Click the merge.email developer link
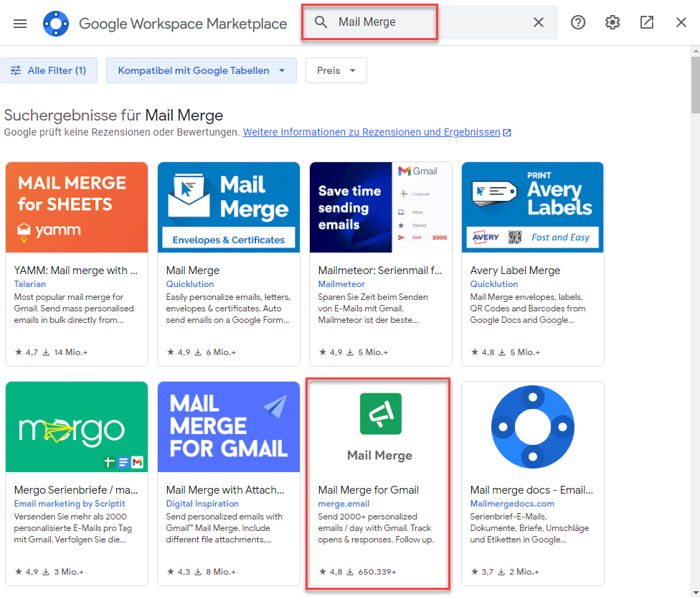The width and height of the screenshot is (700, 597). (344, 504)
